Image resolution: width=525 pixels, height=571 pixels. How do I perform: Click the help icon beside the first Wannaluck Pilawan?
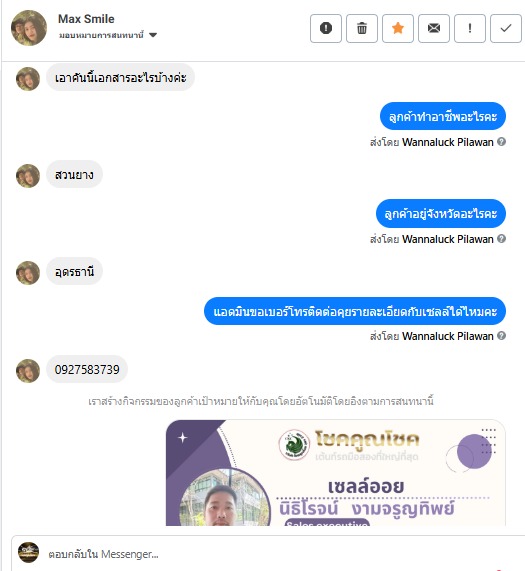coord(501,142)
